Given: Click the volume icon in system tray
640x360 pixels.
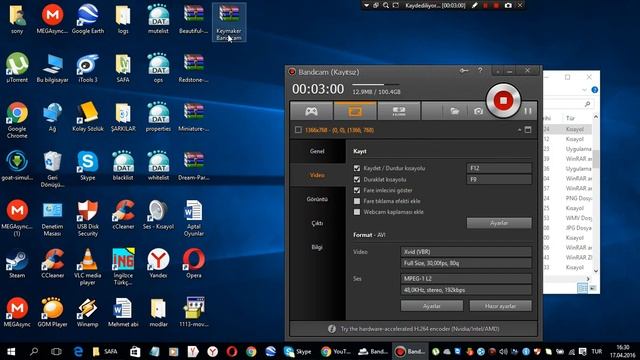Looking at the screenshot, I should [503, 351].
